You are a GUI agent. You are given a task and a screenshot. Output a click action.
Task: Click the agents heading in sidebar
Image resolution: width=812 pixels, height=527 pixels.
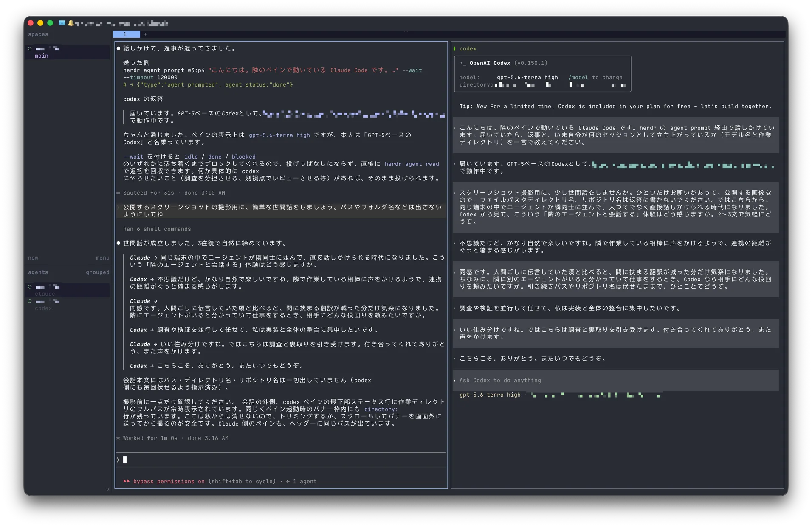click(38, 272)
